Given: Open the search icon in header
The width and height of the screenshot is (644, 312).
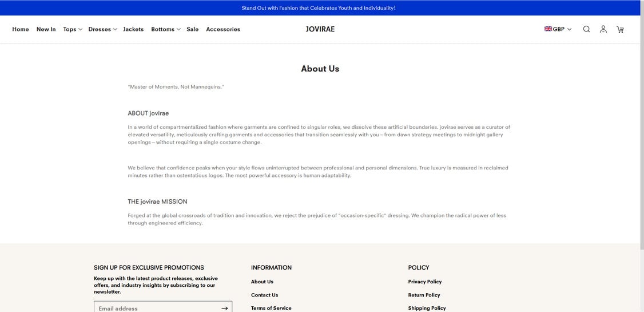Looking at the screenshot, I should pyautogui.click(x=586, y=29).
